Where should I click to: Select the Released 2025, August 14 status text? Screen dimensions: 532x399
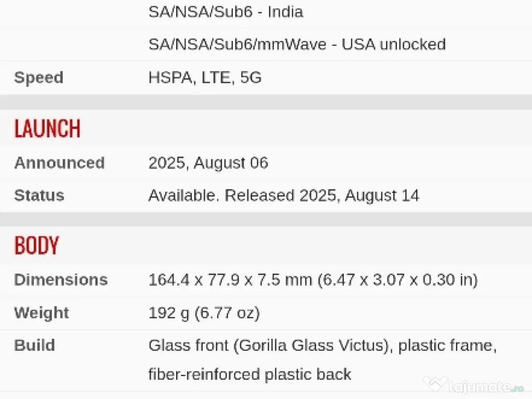pos(322,195)
